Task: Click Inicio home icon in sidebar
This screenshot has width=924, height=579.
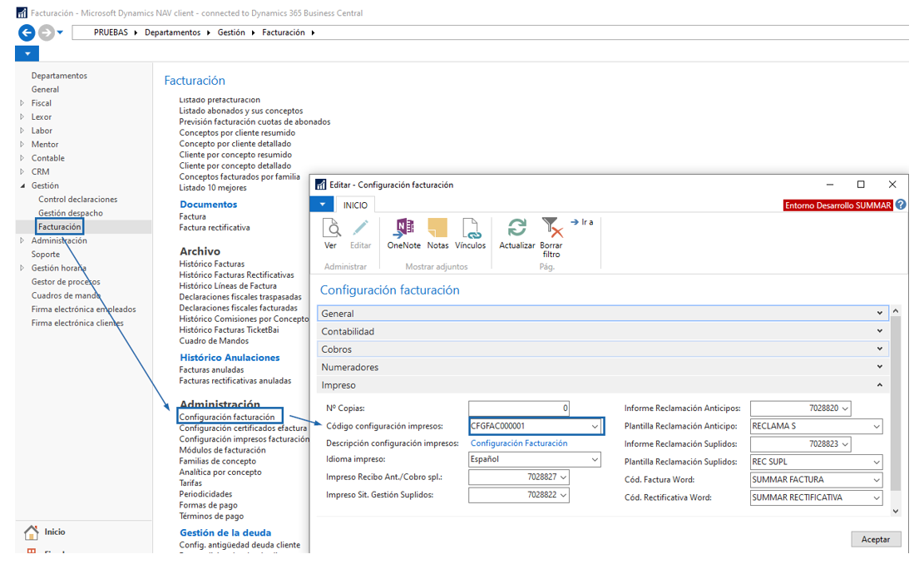Action: [32, 532]
